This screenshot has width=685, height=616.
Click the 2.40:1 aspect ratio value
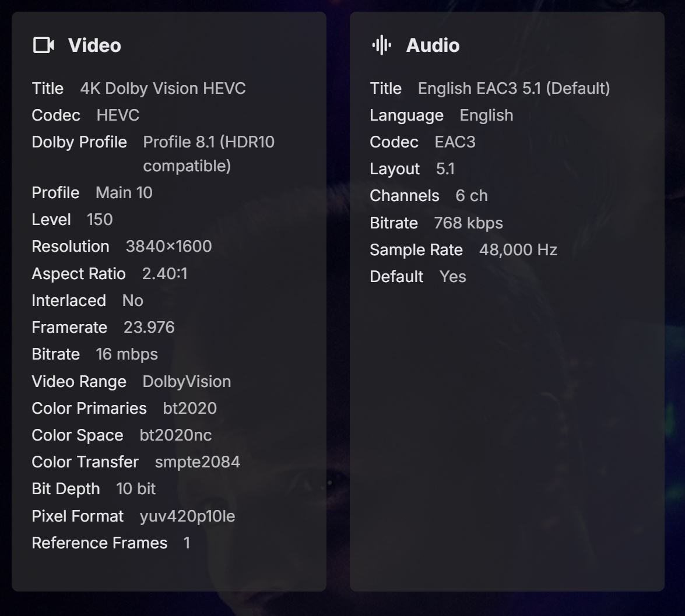[165, 274]
